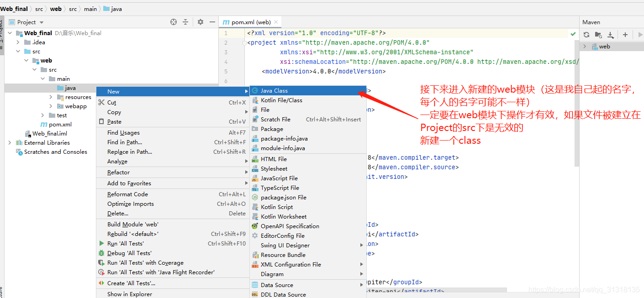Click Reformat Code in context menu
The height and width of the screenshot is (298, 644).
pos(127,194)
